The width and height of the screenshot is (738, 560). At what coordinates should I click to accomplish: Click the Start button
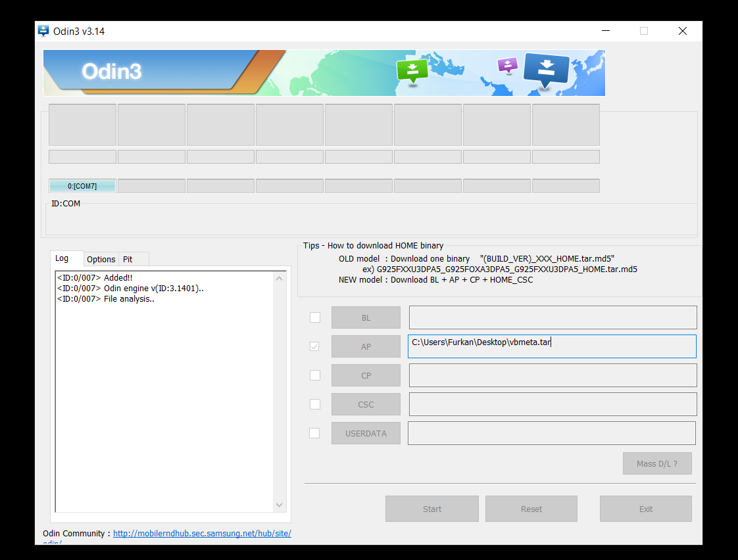[432, 509]
